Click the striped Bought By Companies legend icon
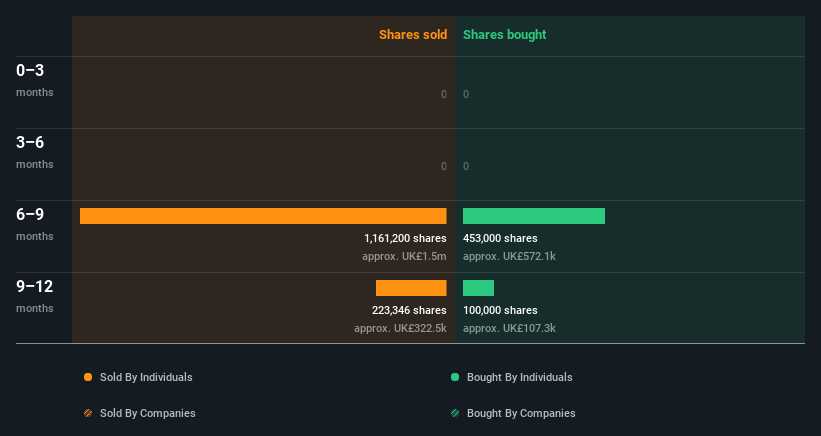Image resolution: width=821 pixels, height=436 pixels. (455, 413)
